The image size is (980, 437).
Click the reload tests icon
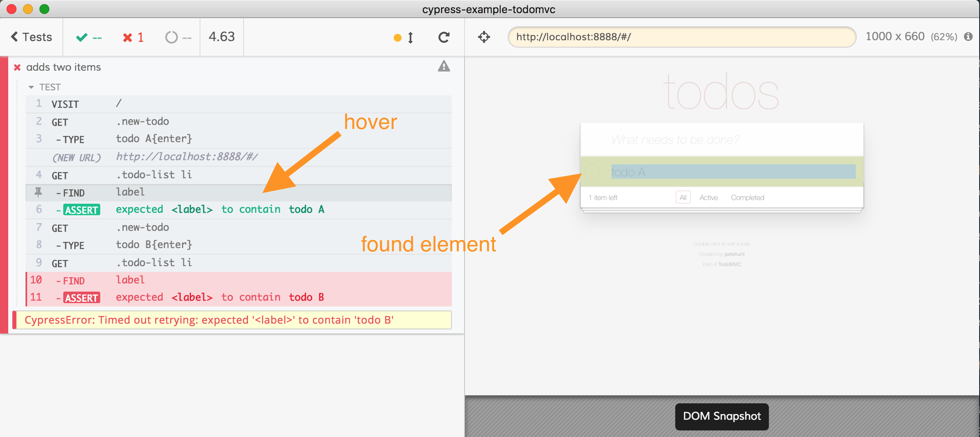point(444,37)
